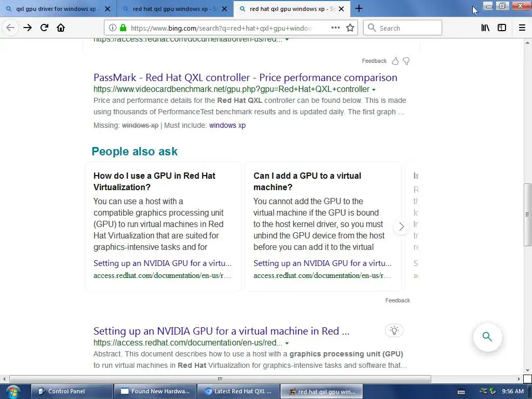Open a new browser tab
This screenshot has width=532, height=399.
[x=358, y=8]
